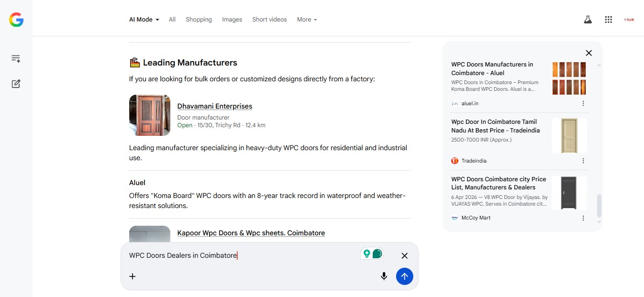
Task: Click the Tradeindia favicon
Action: click(x=455, y=161)
